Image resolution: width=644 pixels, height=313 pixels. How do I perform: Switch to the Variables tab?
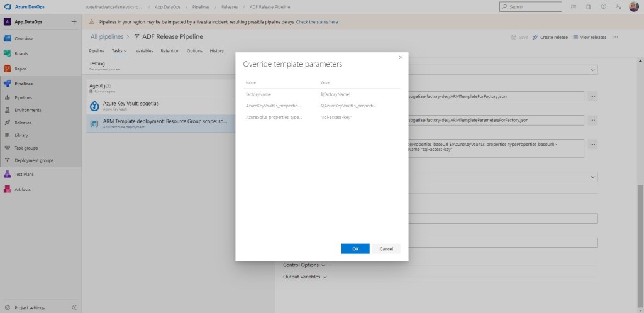point(144,50)
